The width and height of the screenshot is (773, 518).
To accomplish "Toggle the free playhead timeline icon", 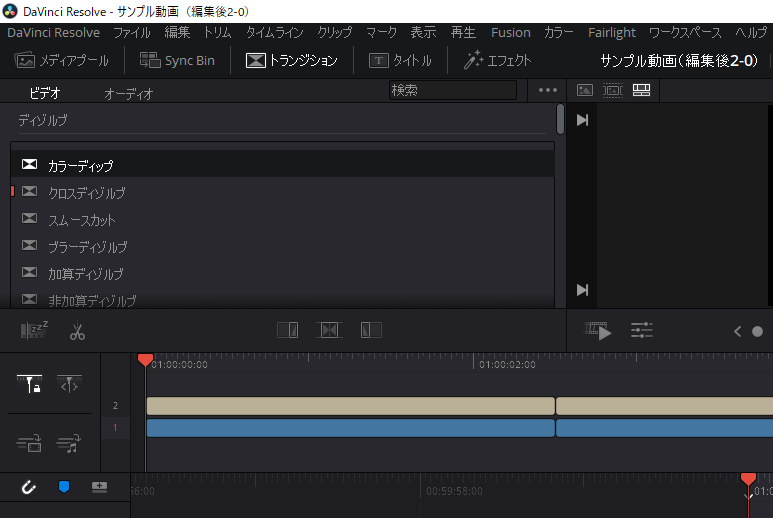I will click(69, 384).
